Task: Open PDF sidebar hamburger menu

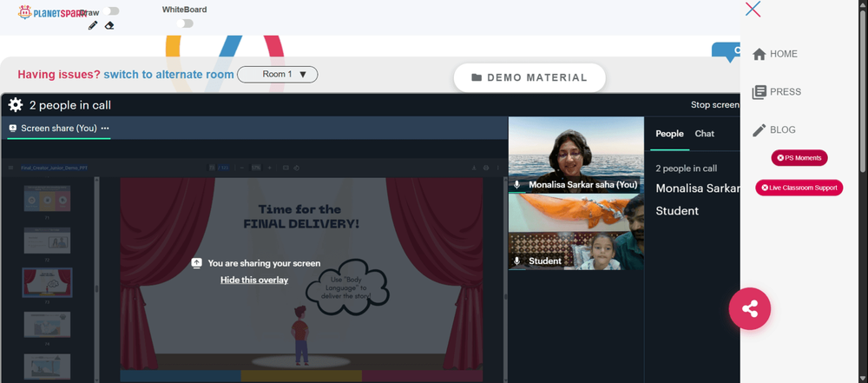Action: 10,168
